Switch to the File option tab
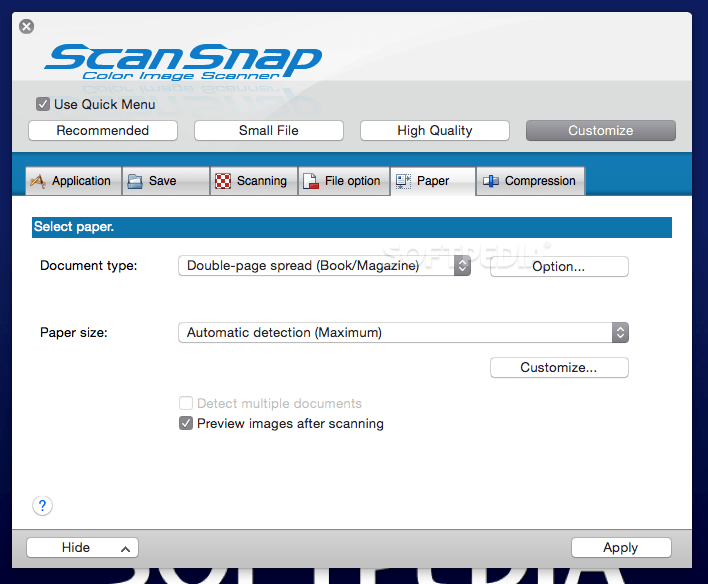Viewport: 708px width, 584px height. pyautogui.click(x=344, y=181)
